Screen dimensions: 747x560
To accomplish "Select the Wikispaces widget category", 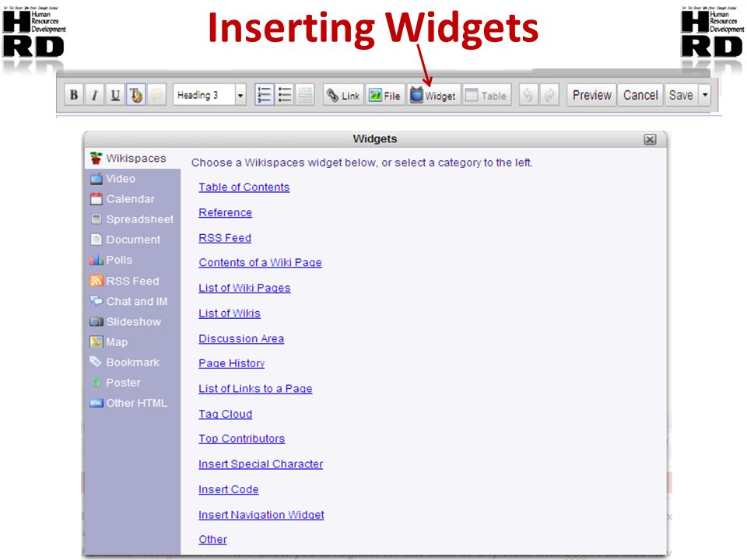I will tap(132, 158).
